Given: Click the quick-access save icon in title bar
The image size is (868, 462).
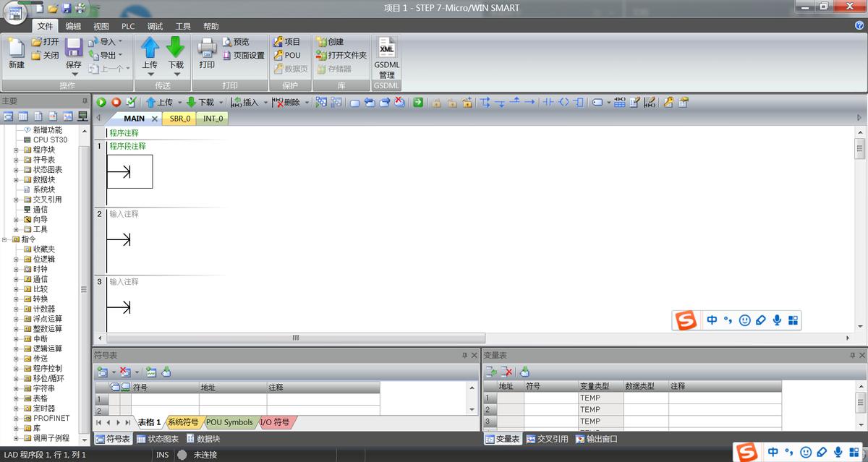Looking at the screenshot, I should coord(66,8).
